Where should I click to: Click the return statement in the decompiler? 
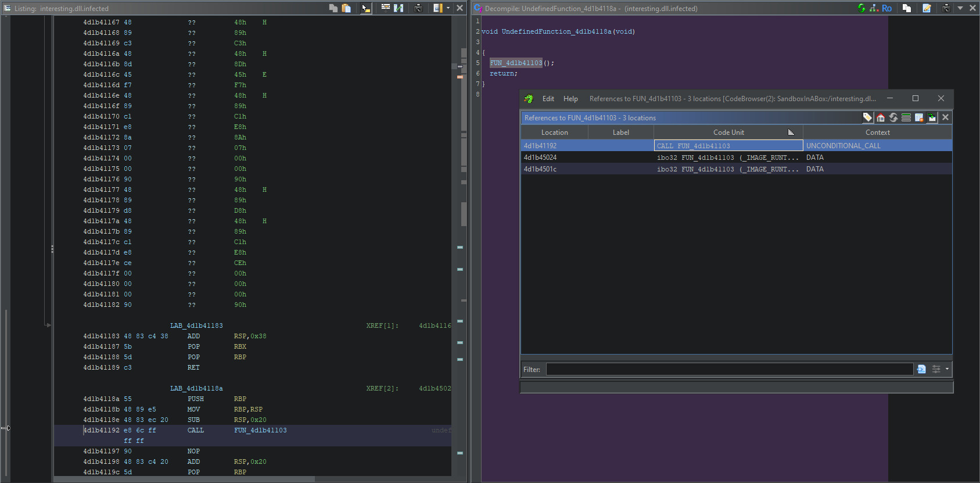click(503, 73)
